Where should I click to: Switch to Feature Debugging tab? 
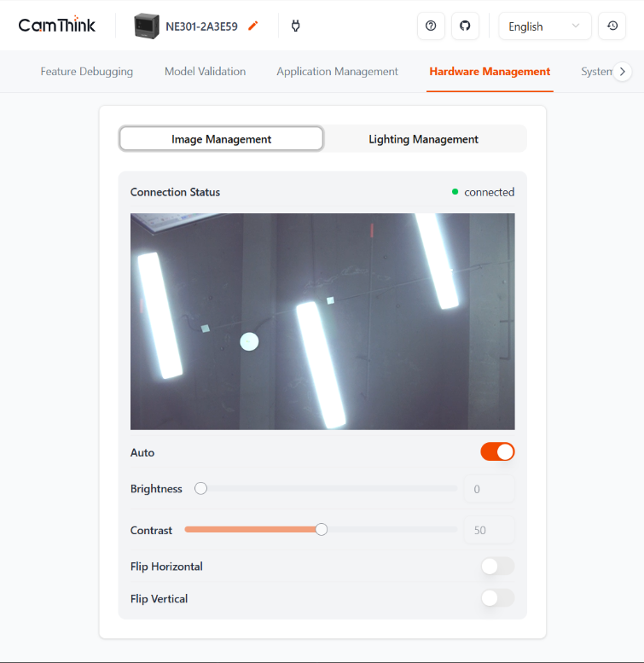(x=87, y=72)
